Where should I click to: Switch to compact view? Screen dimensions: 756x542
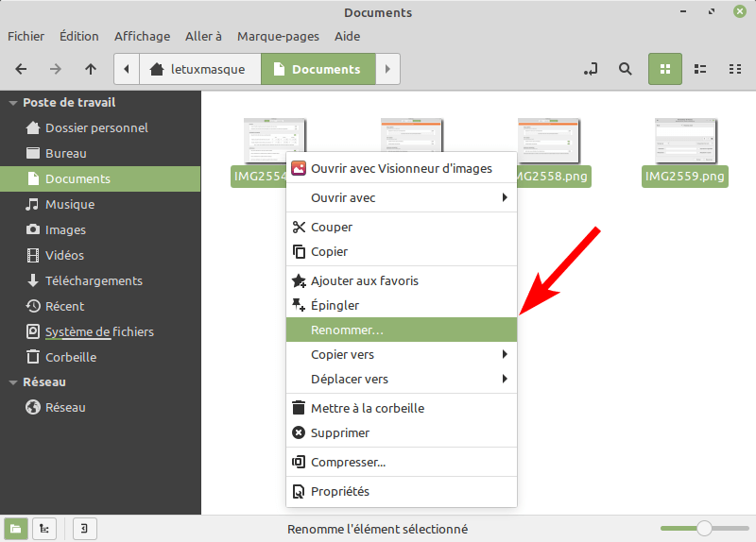(x=735, y=69)
